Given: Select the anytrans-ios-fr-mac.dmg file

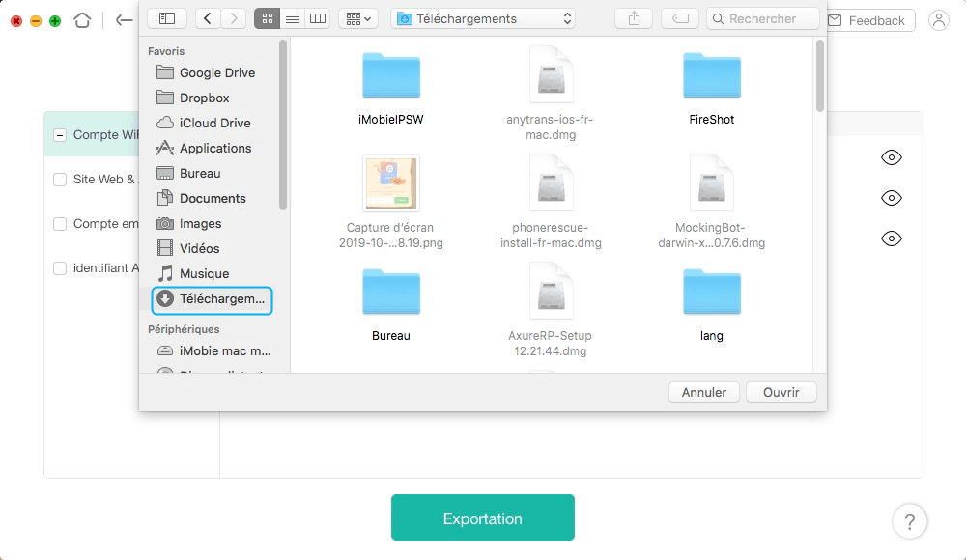Looking at the screenshot, I should pos(551,93).
